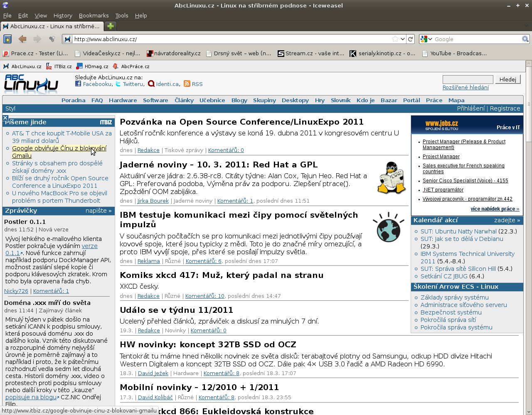The height and width of the screenshot is (415, 532).
Task: Go forward with the Forward arrow
Action: pos(37,39)
